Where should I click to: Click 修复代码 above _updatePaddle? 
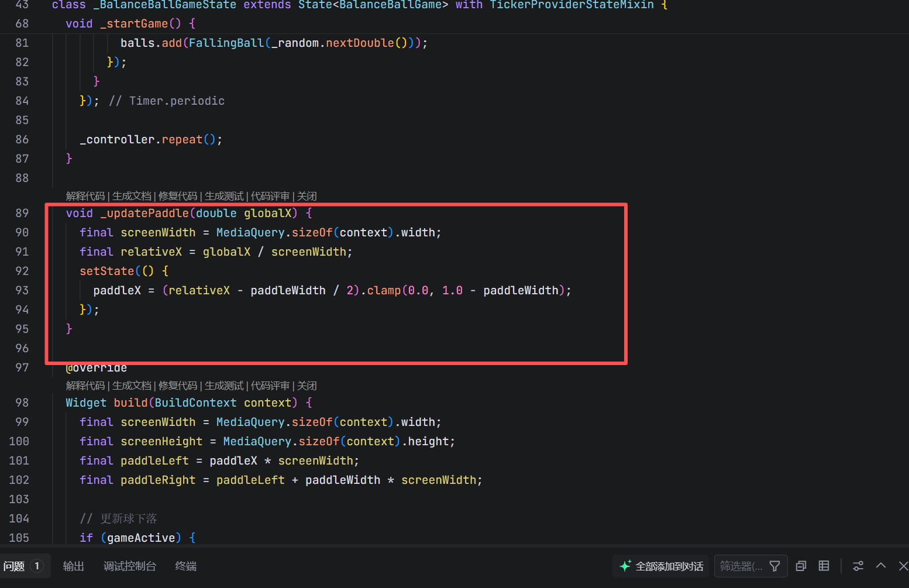tap(178, 196)
